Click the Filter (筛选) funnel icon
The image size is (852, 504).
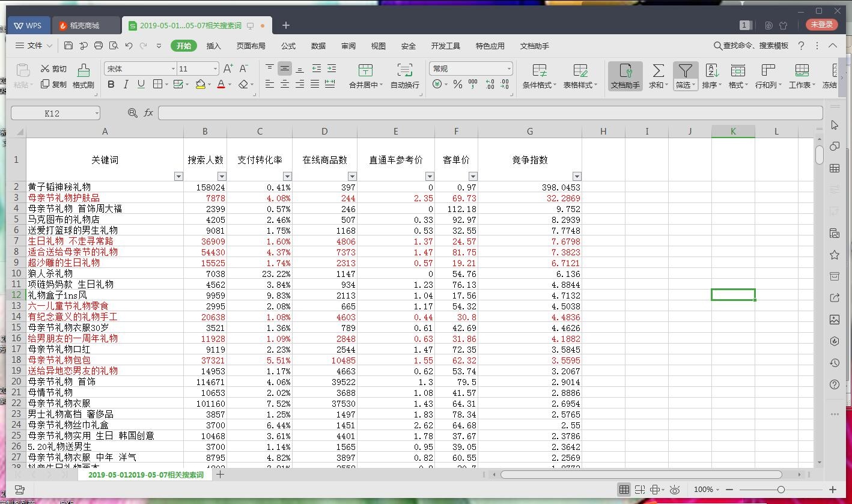pyautogui.click(x=685, y=71)
